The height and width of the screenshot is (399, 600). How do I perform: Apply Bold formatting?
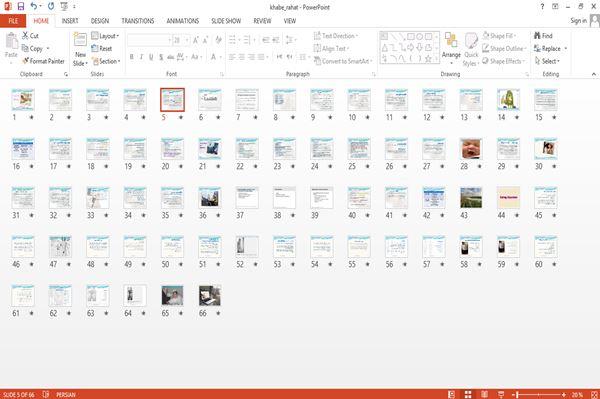131,57
